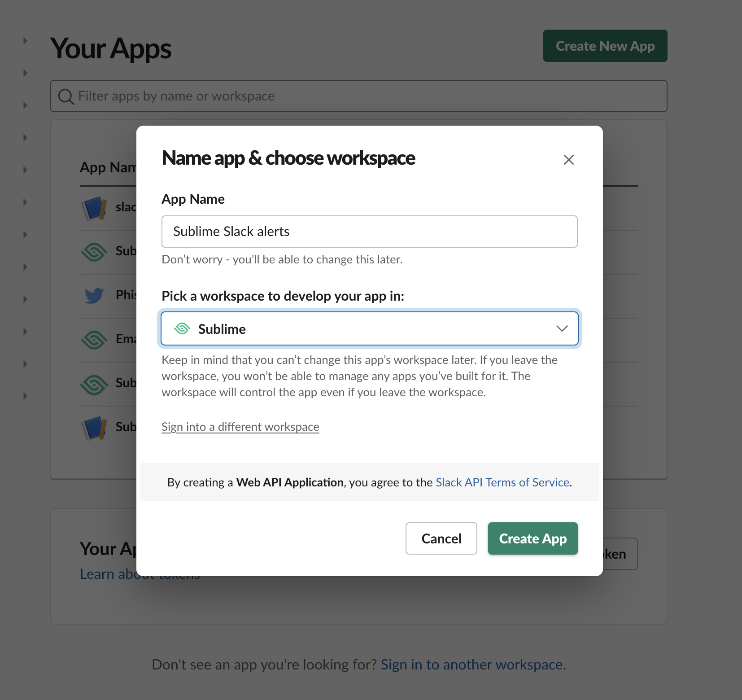Screen dimensions: 742x700
Task: Click the notebook icon beside slac app
Action: click(94, 208)
